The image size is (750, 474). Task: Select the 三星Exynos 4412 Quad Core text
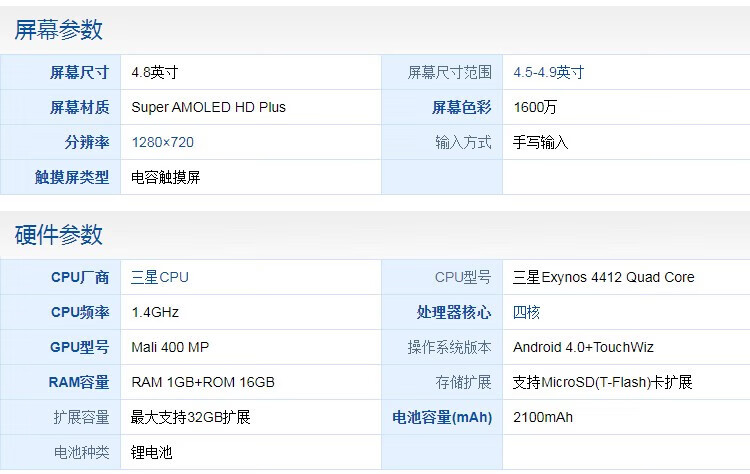[603, 277]
